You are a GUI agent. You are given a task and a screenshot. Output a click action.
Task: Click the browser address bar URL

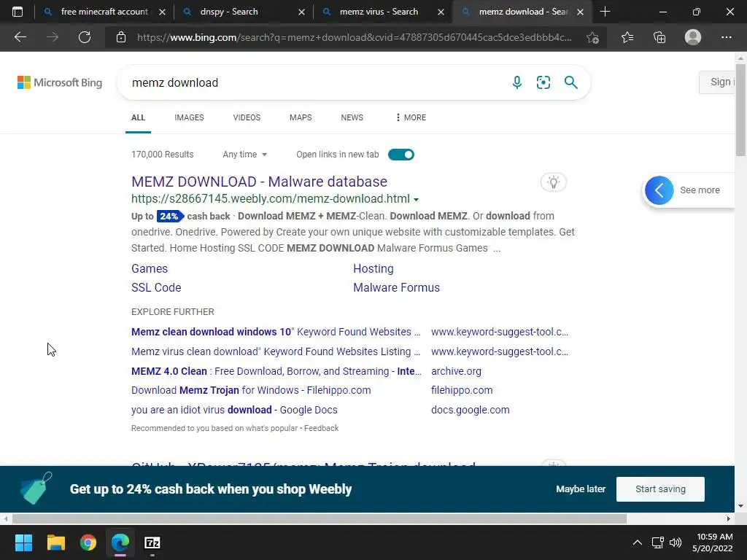pos(354,37)
